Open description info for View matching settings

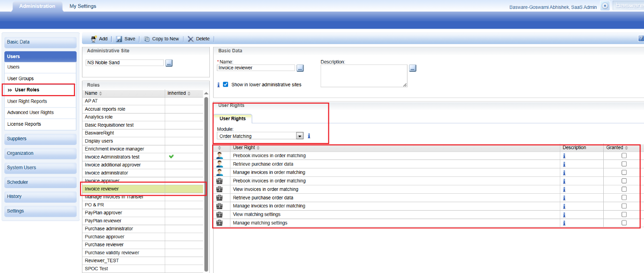[x=564, y=215]
